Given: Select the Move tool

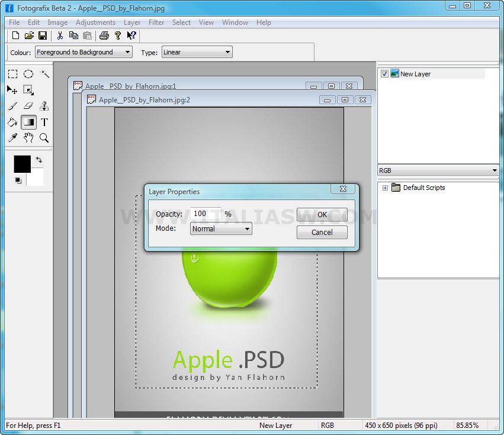Looking at the screenshot, I should point(12,91).
